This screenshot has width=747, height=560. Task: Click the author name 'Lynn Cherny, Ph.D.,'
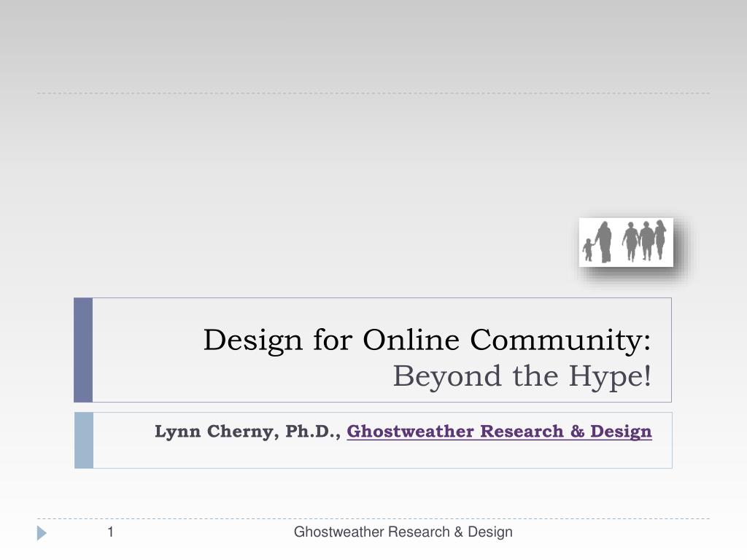(248, 432)
